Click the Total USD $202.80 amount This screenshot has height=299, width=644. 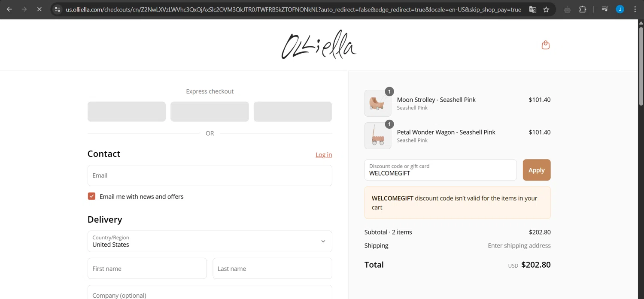(536, 265)
